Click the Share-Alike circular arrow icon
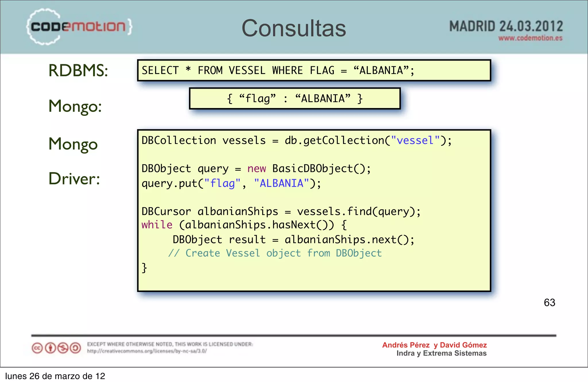The width and height of the screenshot is (588, 382). (x=76, y=348)
